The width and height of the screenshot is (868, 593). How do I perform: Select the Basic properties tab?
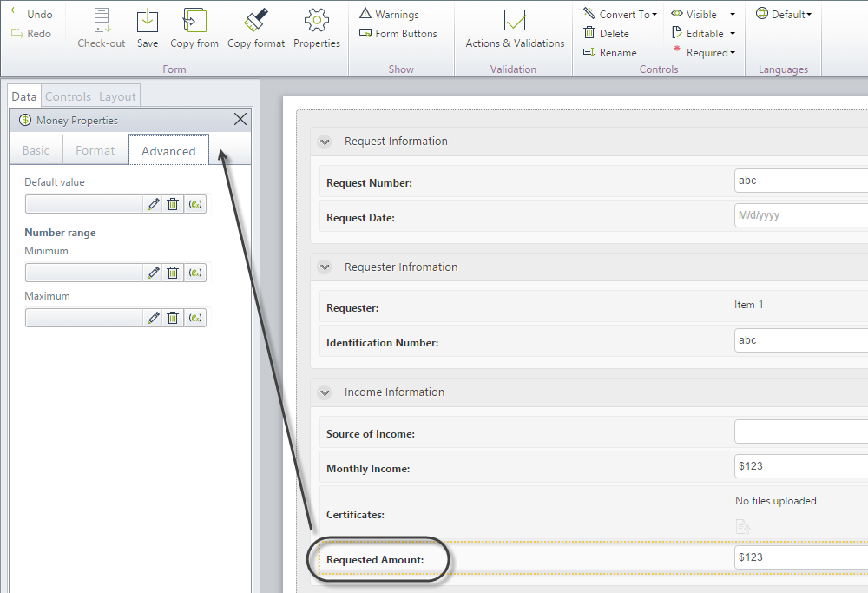(x=36, y=150)
